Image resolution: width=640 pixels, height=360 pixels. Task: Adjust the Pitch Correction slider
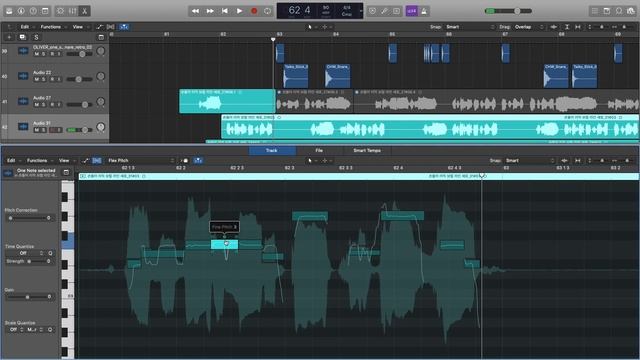(27, 218)
